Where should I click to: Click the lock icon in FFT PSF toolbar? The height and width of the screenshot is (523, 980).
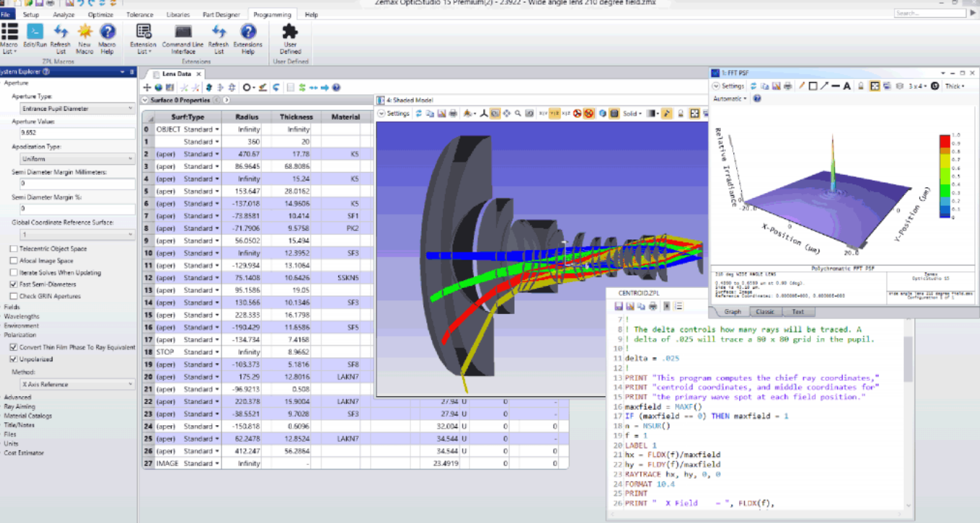[861, 86]
